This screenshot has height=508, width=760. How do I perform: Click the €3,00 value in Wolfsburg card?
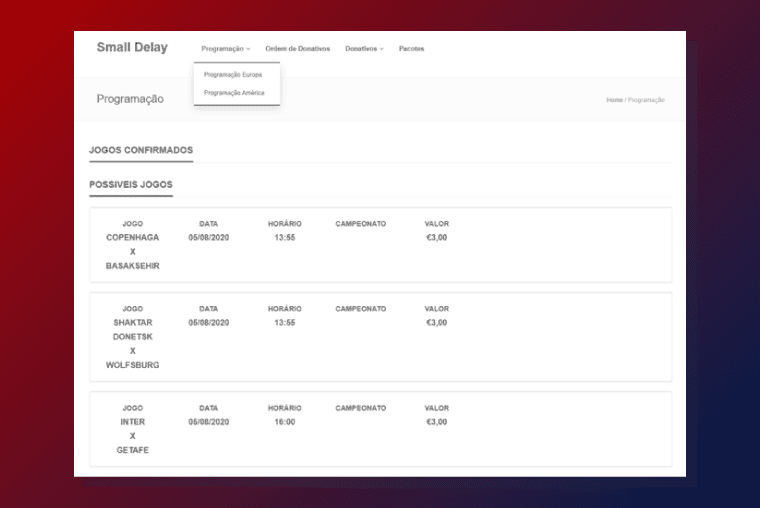[436, 322]
